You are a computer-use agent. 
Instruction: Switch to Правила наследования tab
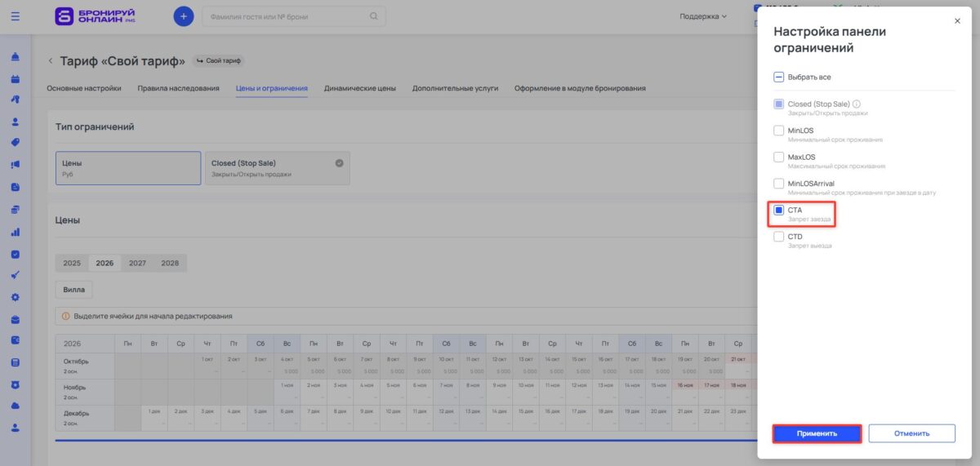(178, 88)
